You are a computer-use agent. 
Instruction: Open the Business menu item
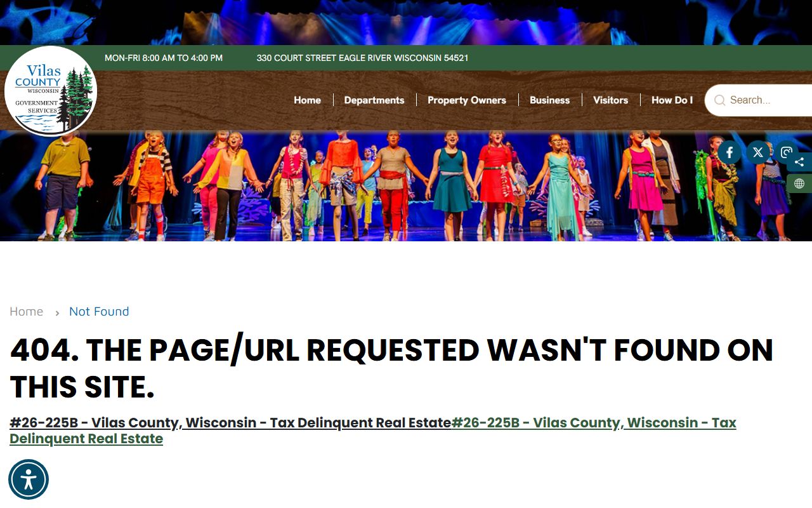[x=549, y=100]
